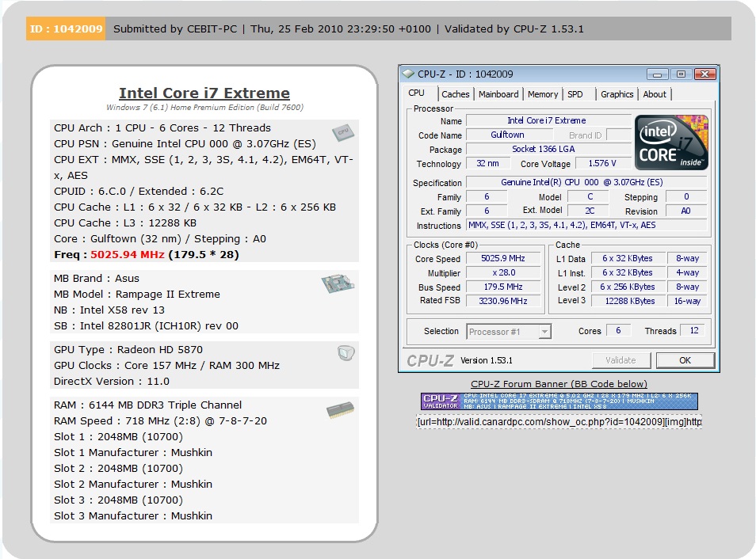Click the Instructions field in CPU-Z

point(586,225)
